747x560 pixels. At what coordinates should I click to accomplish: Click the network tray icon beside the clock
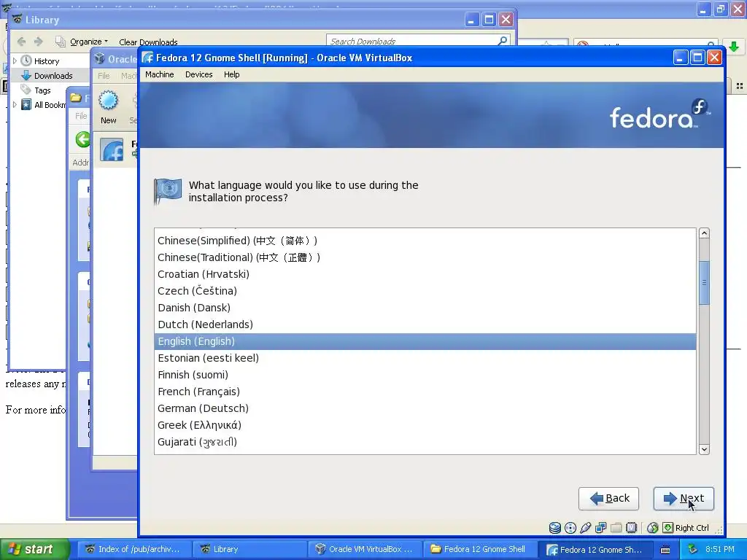pos(693,549)
